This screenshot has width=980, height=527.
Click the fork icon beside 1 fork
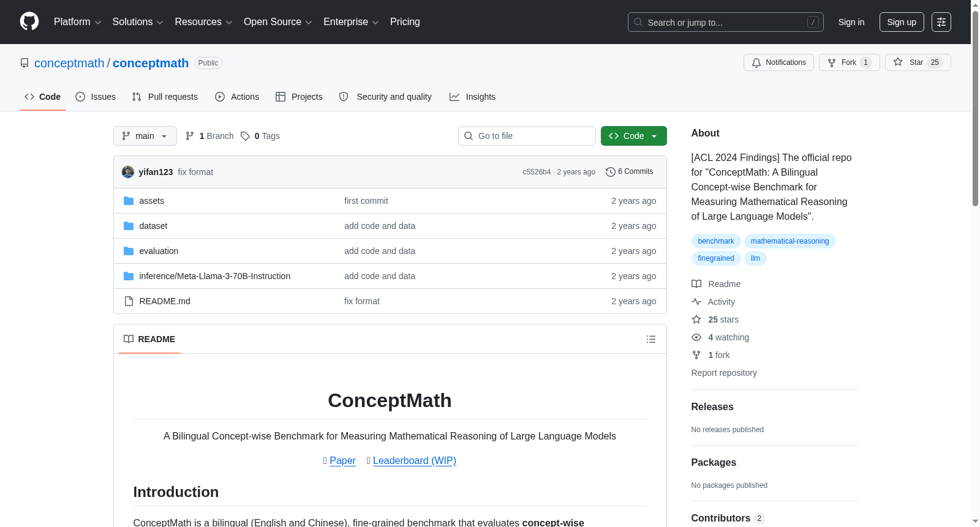click(x=696, y=355)
